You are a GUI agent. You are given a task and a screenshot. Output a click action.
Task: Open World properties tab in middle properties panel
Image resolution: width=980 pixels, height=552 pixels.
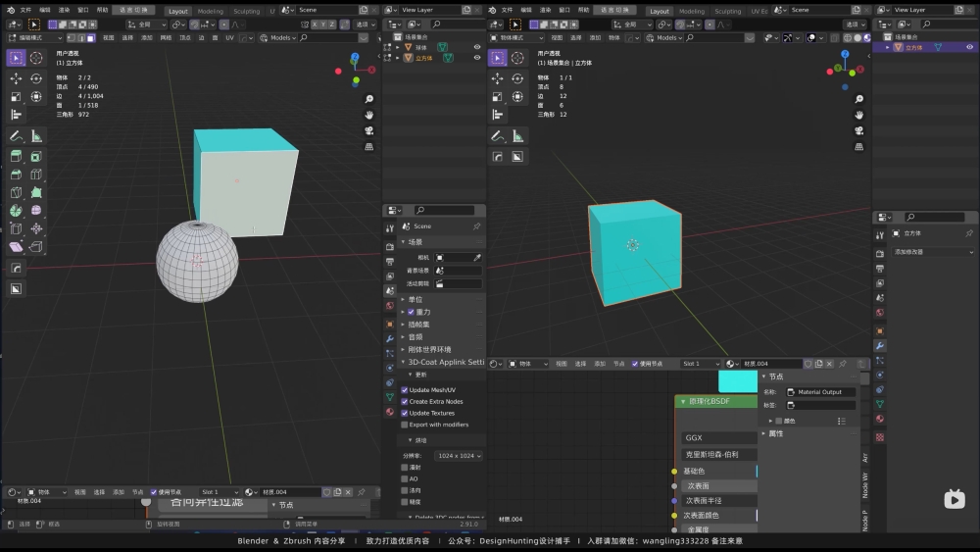tap(390, 306)
